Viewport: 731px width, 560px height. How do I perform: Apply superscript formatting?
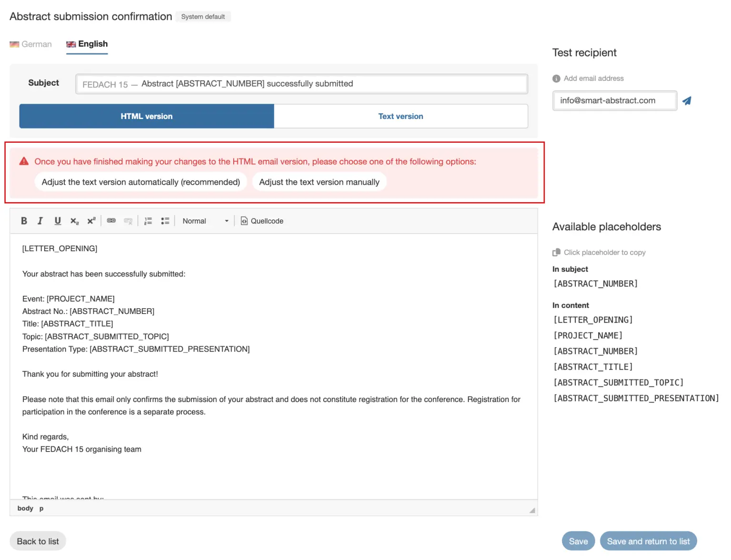[x=91, y=221]
